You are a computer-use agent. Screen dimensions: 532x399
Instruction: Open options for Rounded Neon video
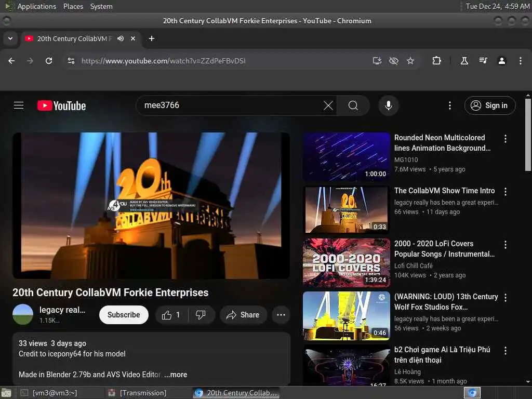[x=505, y=138]
